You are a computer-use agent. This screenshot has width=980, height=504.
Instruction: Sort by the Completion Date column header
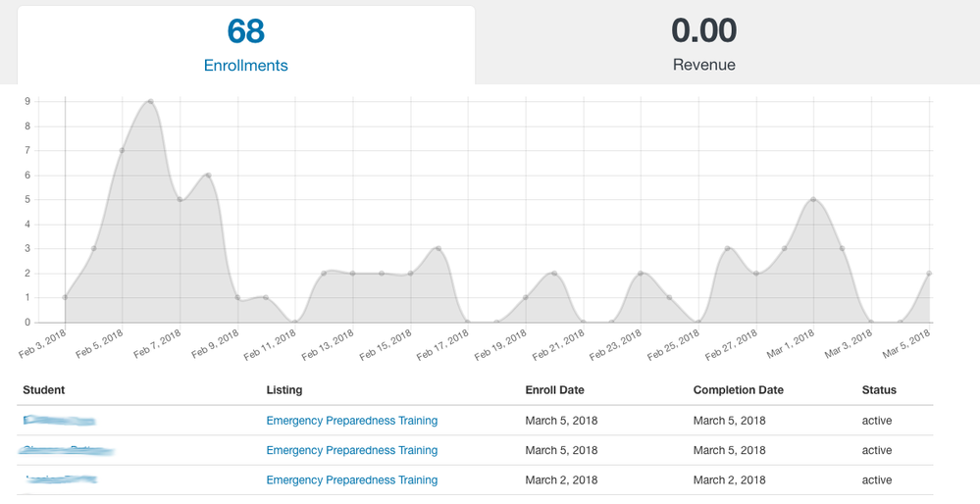[x=738, y=390]
